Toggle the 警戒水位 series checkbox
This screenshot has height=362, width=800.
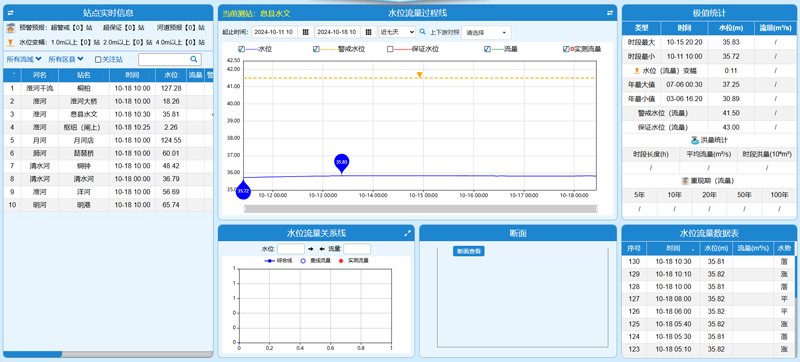[316, 49]
